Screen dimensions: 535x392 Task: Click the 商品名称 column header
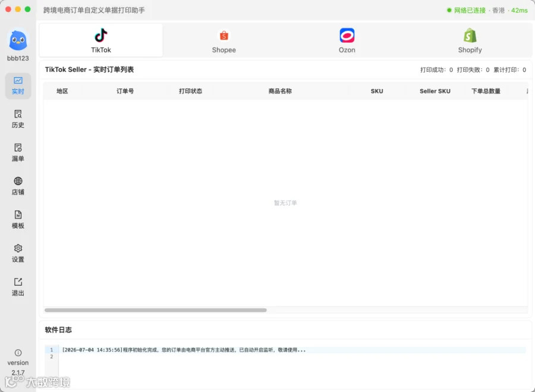(x=280, y=91)
